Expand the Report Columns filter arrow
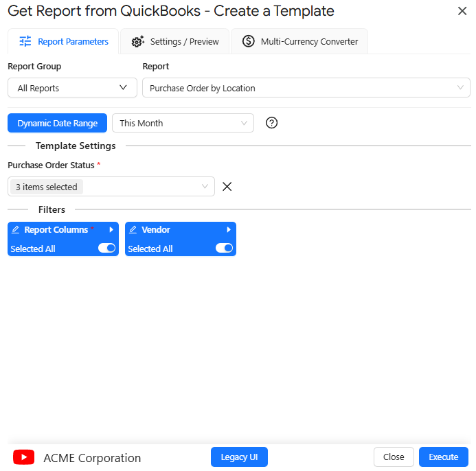The width and height of the screenshot is (476, 471). pos(111,230)
